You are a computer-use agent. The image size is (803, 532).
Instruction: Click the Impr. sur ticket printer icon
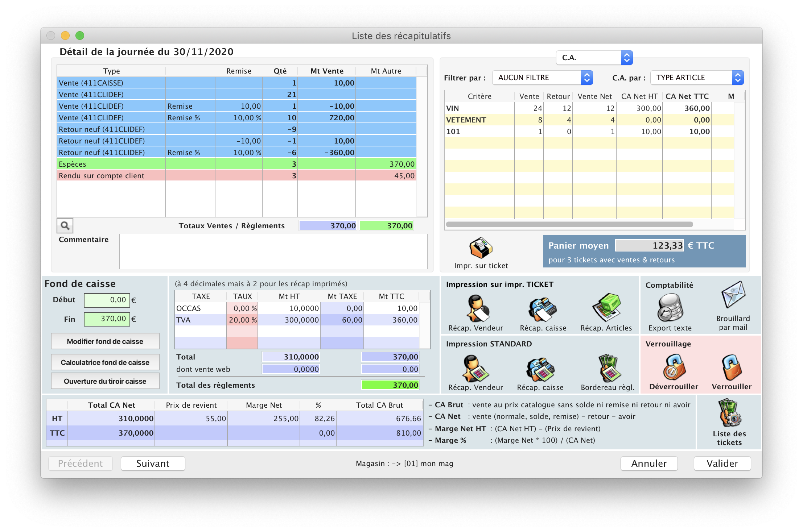[x=481, y=248]
